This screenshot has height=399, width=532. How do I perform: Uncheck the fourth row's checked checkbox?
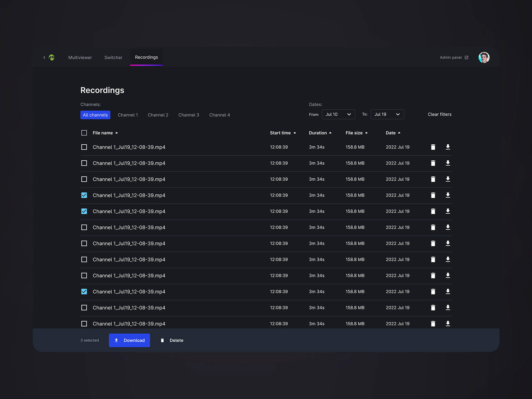[x=84, y=195]
